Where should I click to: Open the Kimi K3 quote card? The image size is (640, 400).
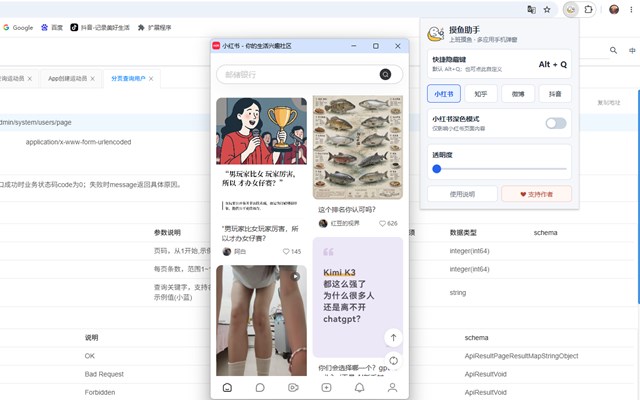(358, 297)
